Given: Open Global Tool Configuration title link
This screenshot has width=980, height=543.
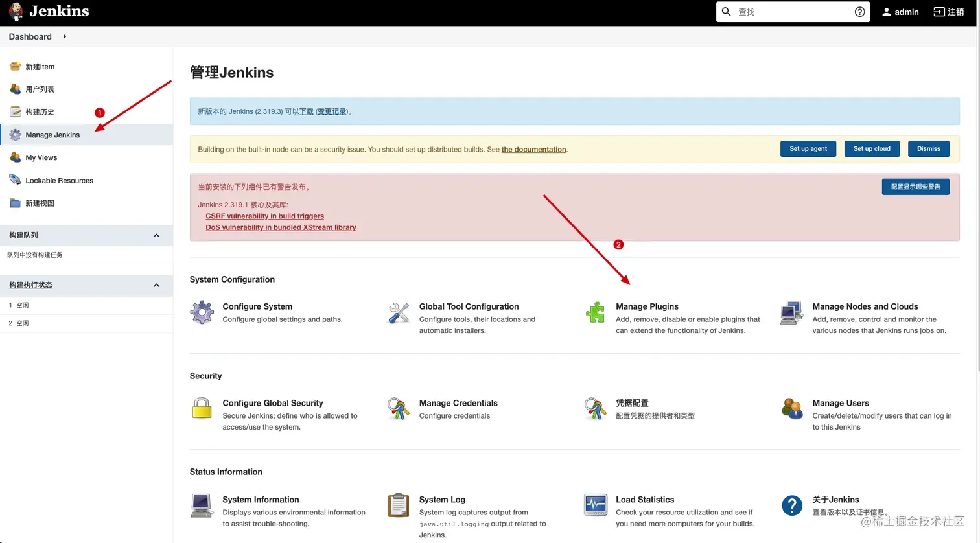Looking at the screenshot, I should click(x=469, y=306).
